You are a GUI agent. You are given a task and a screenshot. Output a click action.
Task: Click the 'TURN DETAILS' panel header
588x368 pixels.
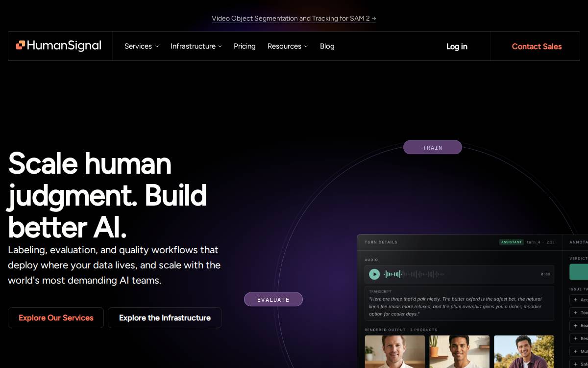coord(381,242)
